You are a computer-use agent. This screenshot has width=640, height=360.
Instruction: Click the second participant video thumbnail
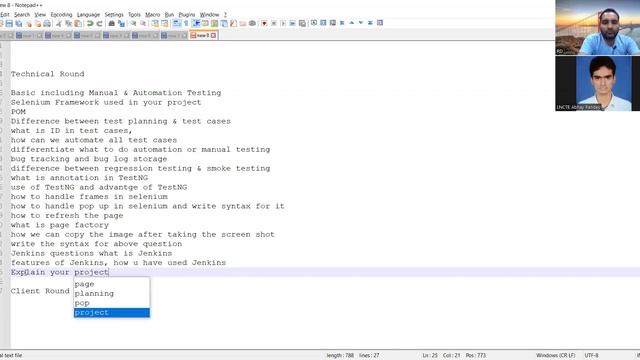click(x=598, y=83)
